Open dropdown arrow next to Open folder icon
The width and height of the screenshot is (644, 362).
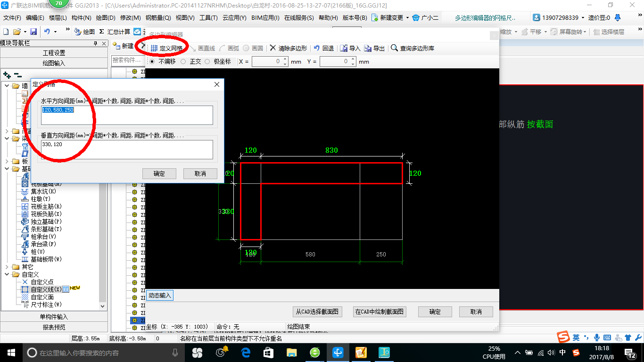pos(25,32)
